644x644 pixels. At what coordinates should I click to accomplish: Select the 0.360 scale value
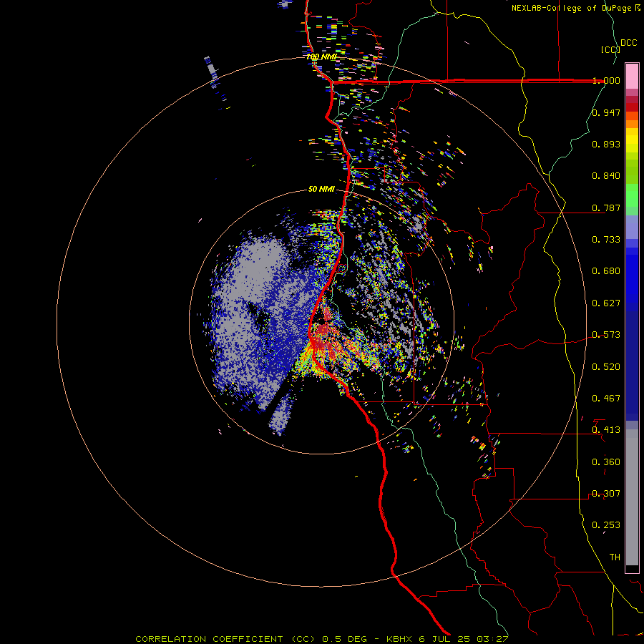(x=606, y=462)
